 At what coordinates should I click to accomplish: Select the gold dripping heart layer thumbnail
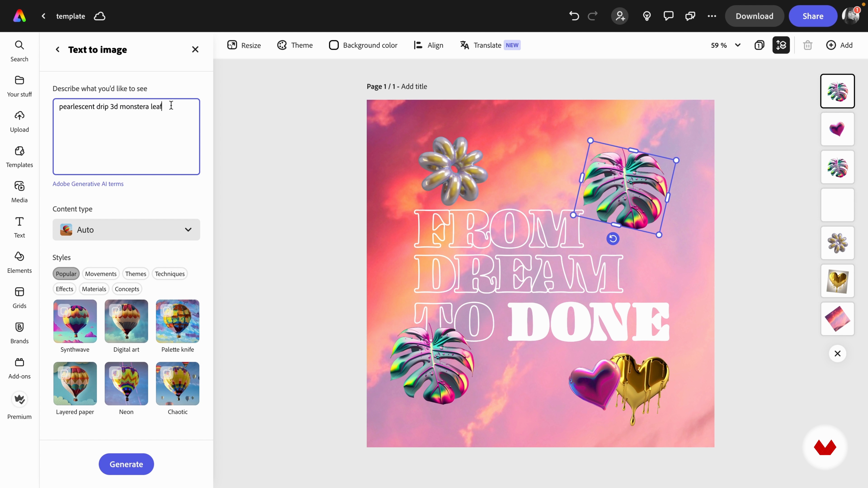[x=837, y=281]
